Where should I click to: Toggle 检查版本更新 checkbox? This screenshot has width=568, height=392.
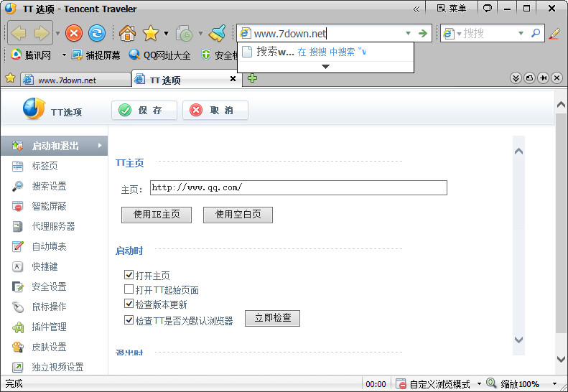point(129,304)
